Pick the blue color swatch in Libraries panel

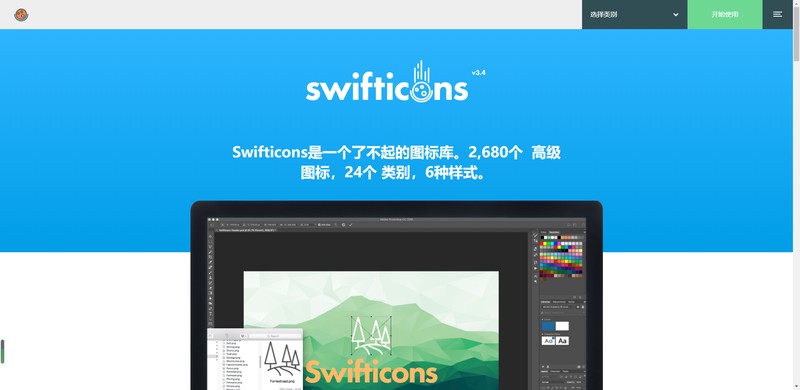[548, 326]
